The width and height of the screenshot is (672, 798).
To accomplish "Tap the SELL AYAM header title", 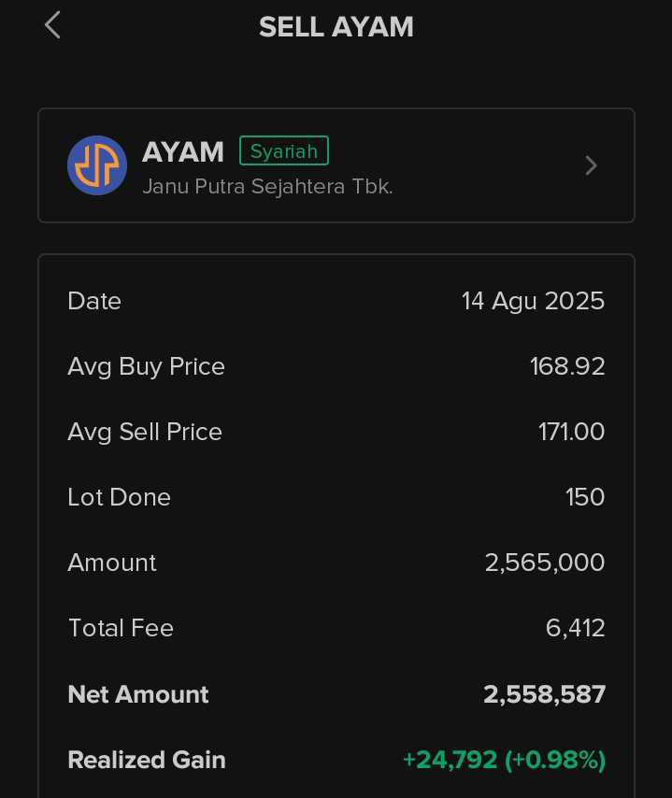I will [x=336, y=26].
